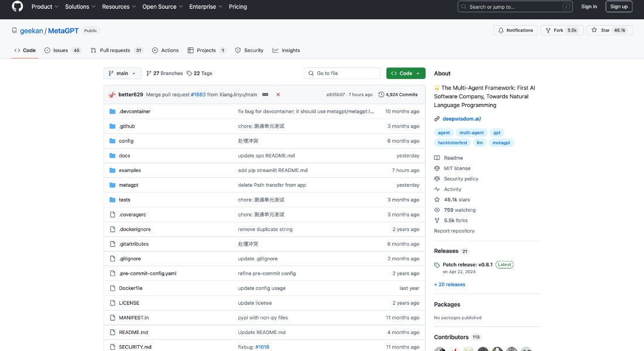Click the Security policy shield icon

click(436, 178)
